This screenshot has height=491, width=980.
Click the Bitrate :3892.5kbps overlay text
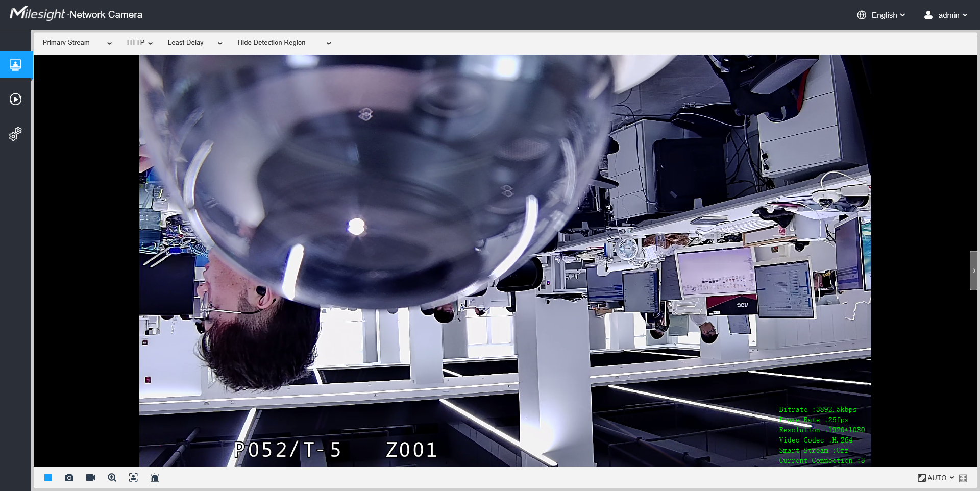click(818, 410)
